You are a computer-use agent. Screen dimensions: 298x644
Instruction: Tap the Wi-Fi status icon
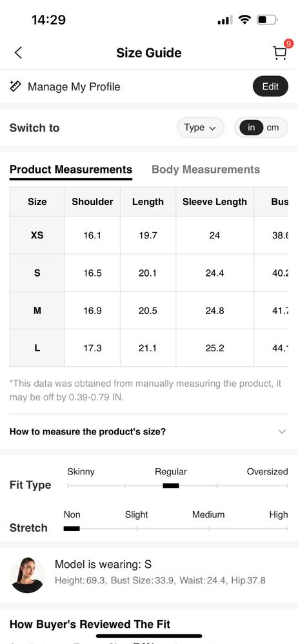pyautogui.click(x=245, y=20)
